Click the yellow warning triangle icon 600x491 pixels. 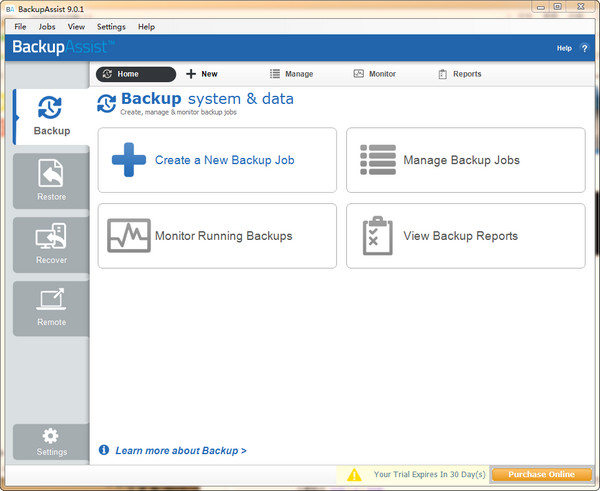(354, 475)
